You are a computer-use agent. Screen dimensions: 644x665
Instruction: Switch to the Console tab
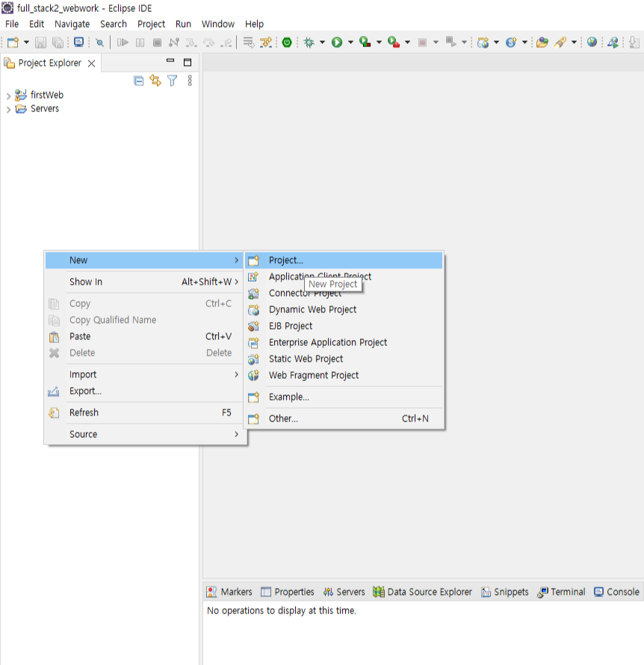click(616, 592)
